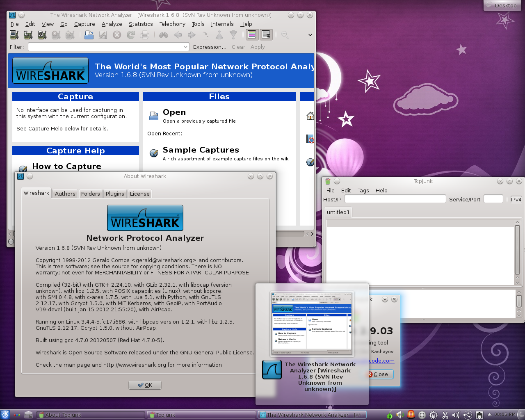The image size is (525, 420).
Task: Click the go to first packet icon
Action: point(219,35)
